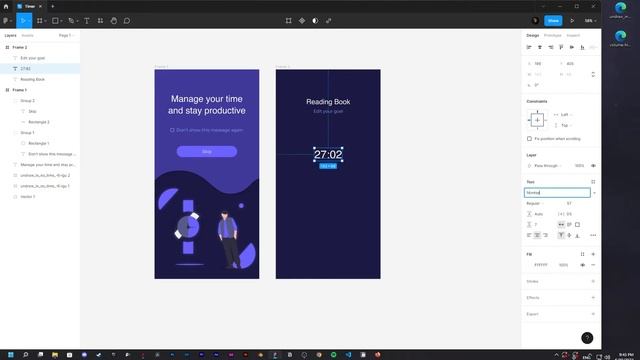Remove fill with minus icon
The height and width of the screenshot is (360, 640).
pos(593,265)
